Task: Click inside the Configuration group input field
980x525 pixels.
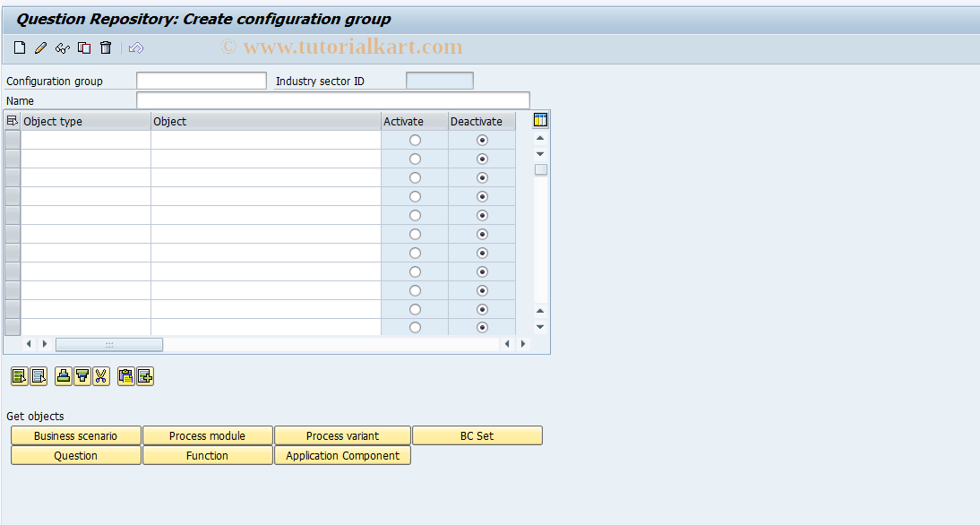Action: [201, 80]
